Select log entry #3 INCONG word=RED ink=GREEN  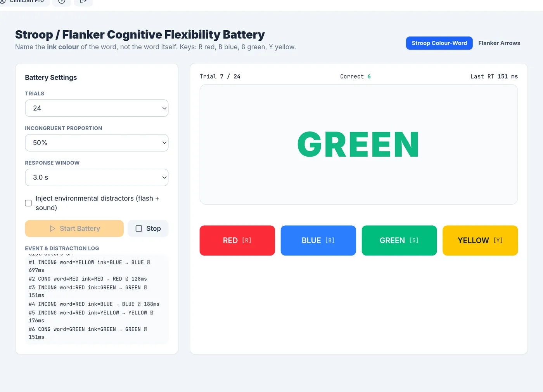point(97,291)
